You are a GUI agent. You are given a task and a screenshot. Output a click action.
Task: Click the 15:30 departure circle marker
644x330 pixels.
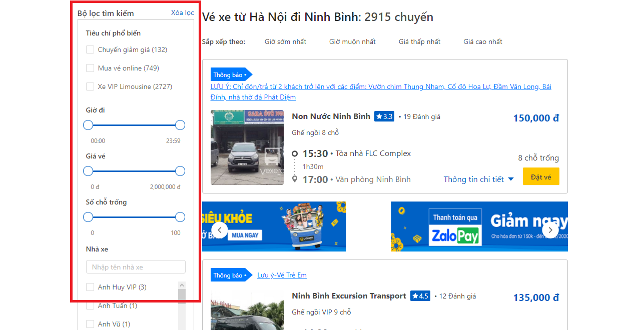tap(295, 153)
